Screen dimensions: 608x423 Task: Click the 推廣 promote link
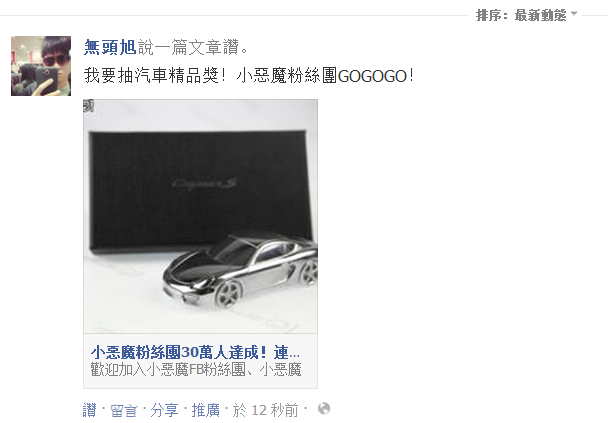pyautogui.click(x=206, y=410)
